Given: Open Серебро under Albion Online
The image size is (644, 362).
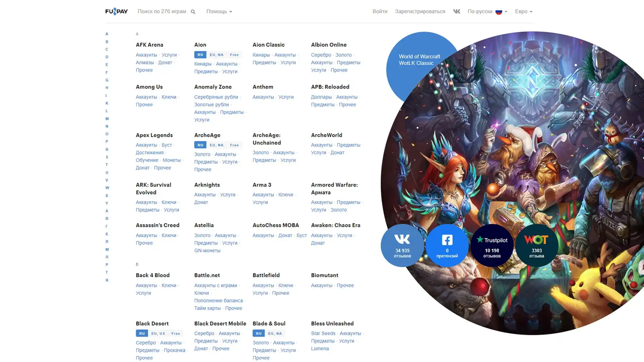Looking at the screenshot, I should (x=321, y=55).
